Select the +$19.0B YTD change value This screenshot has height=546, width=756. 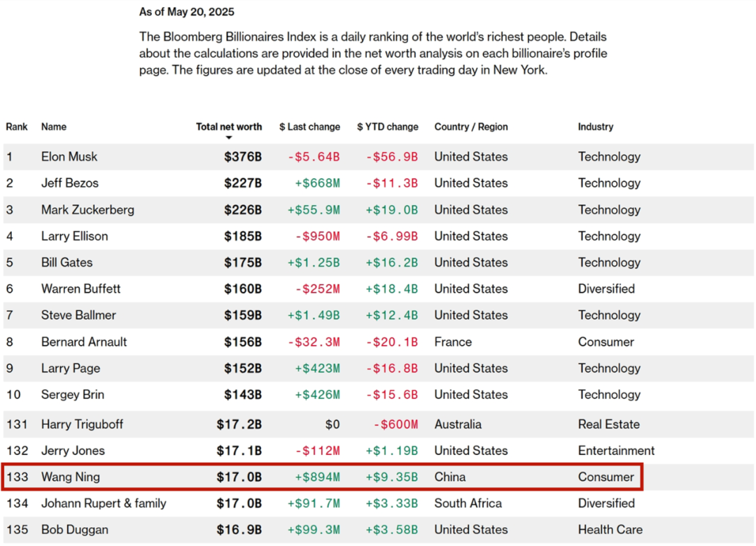pyautogui.click(x=392, y=210)
